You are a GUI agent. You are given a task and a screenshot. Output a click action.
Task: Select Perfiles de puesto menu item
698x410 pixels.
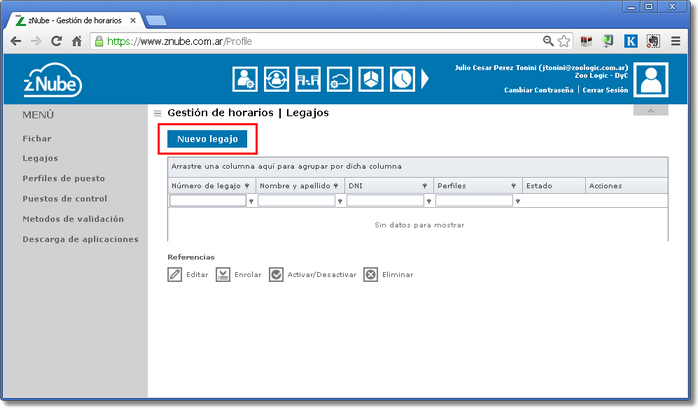[x=63, y=178]
